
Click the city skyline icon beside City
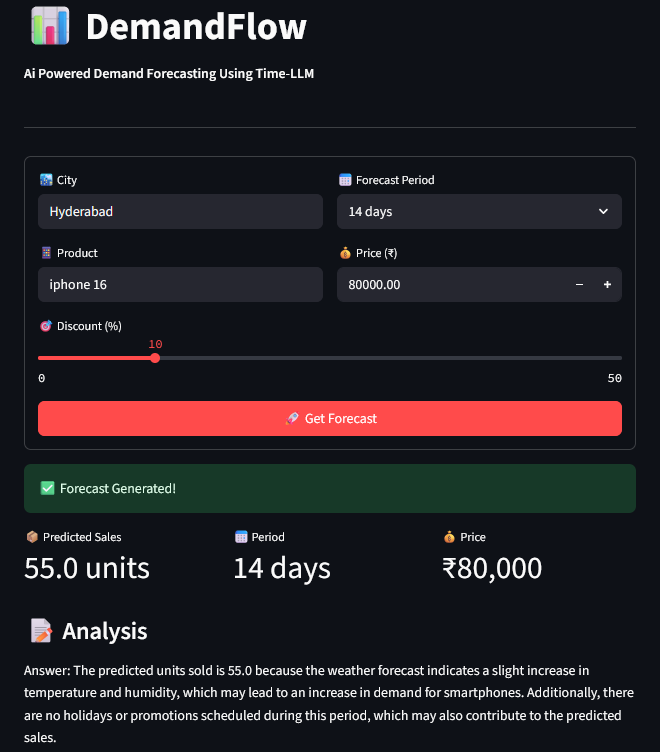46,180
